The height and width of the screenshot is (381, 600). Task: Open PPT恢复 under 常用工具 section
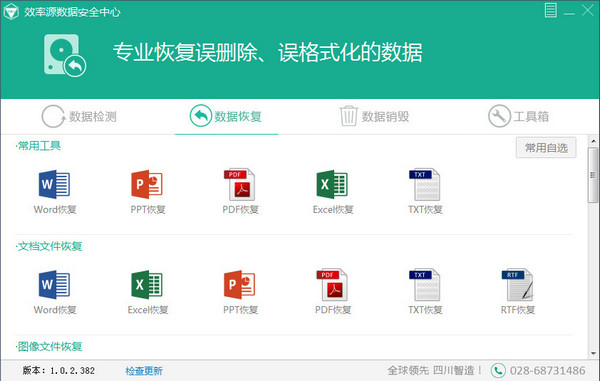147,192
